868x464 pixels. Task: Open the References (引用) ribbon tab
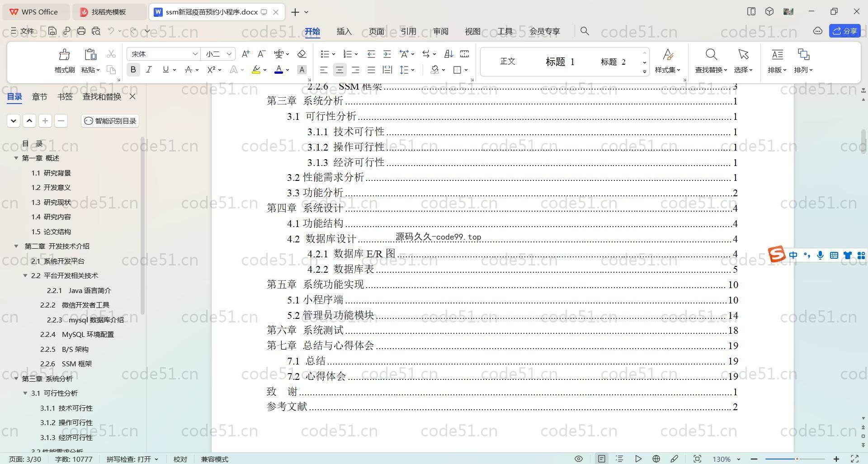point(408,31)
